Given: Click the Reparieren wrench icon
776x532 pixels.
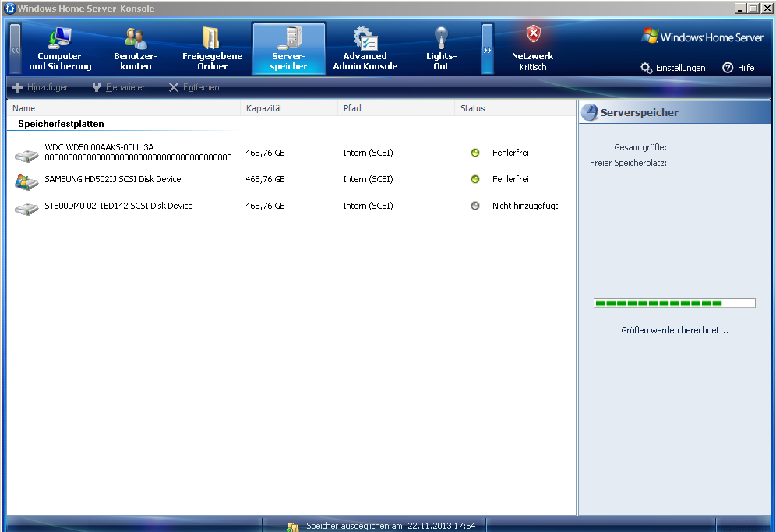Looking at the screenshot, I should pyautogui.click(x=97, y=87).
